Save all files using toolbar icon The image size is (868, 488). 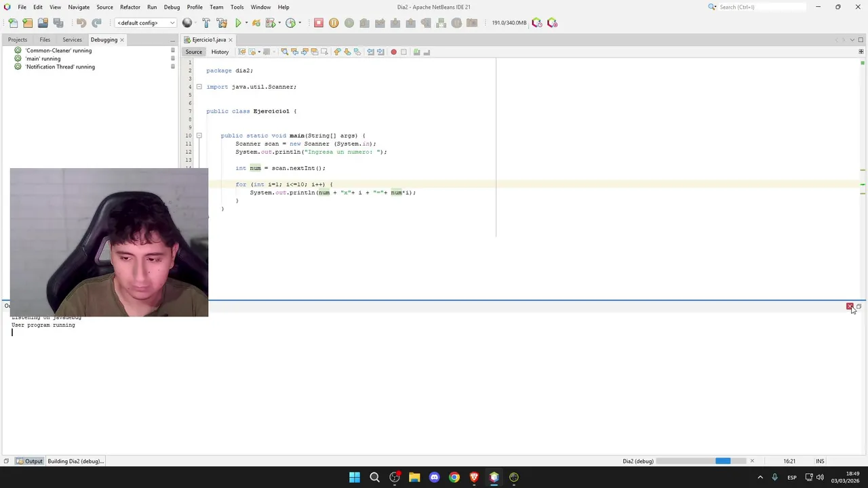pos(58,23)
